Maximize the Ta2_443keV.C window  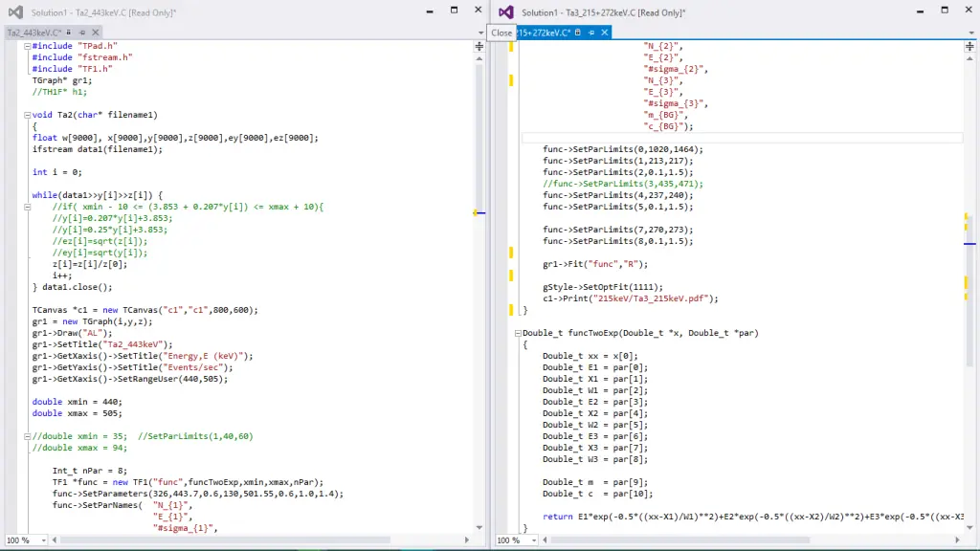coord(454,11)
